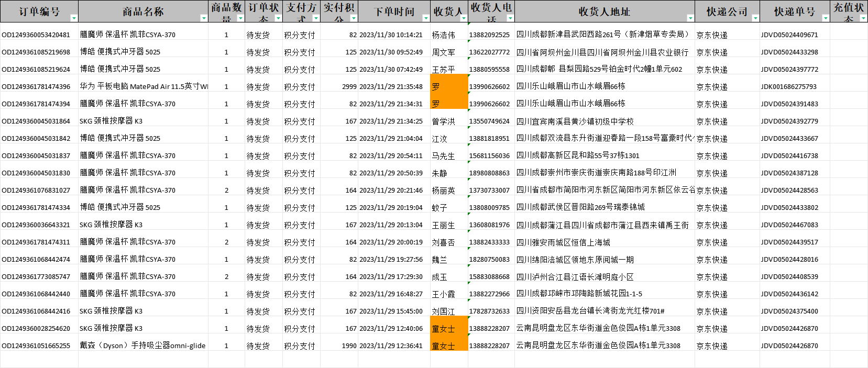The width and height of the screenshot is (868, 368).
Task: Click order number OD1249361051665255
Action: (36, 346)
